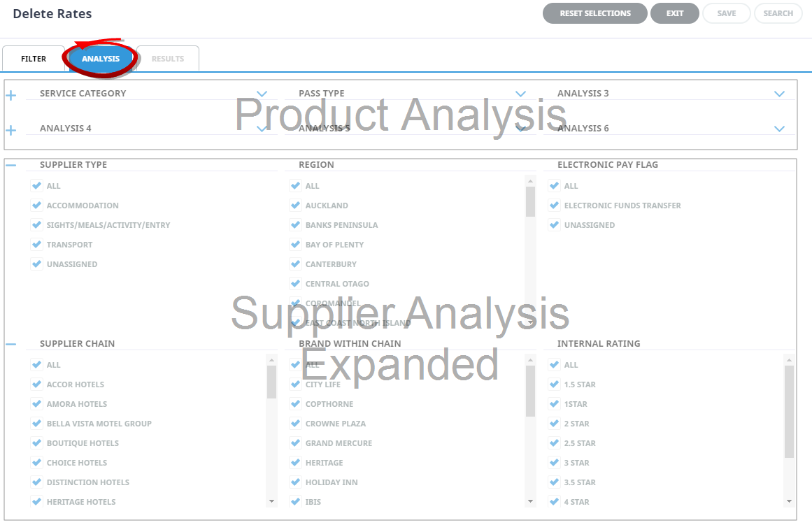Image resolution: width=812 pixels, height=525 pixels.
Task: Collapse the Supplier Type section minus icon
Action: tap(10, 165)
